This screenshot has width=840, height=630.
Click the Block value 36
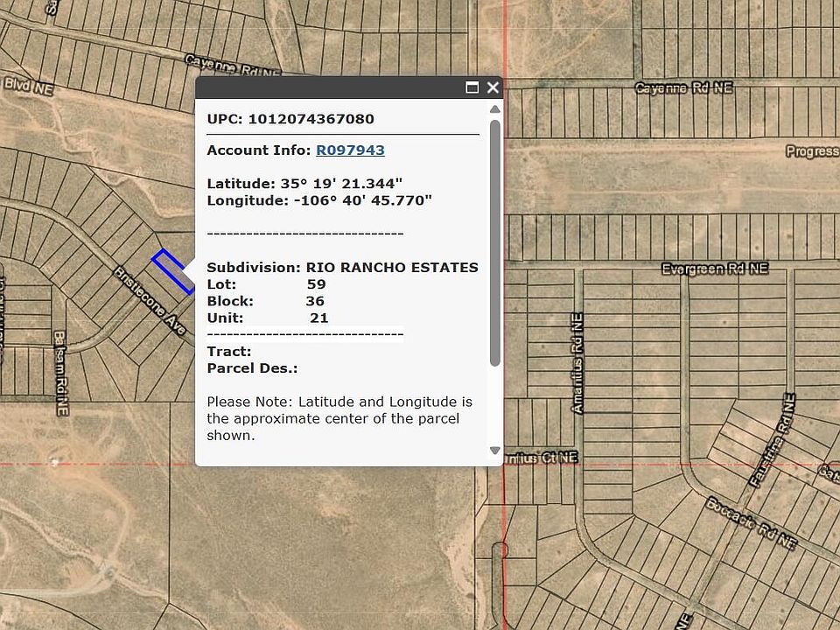(x=315, y=301)
